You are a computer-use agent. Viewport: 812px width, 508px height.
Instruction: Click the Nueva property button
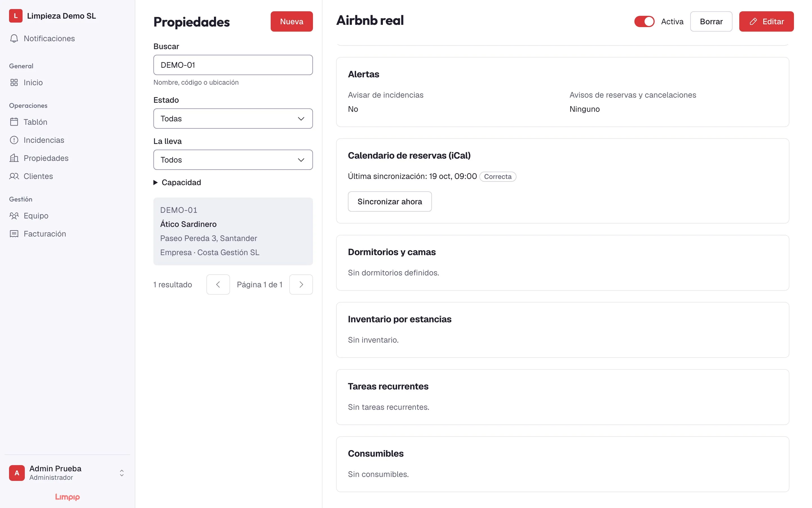[292, 21]
